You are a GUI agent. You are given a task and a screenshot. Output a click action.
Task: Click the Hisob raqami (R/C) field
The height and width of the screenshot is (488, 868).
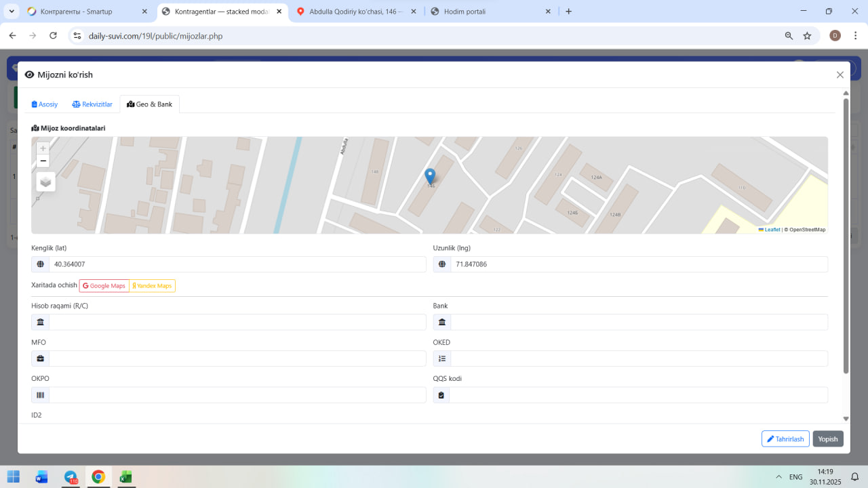coord(237,322)
